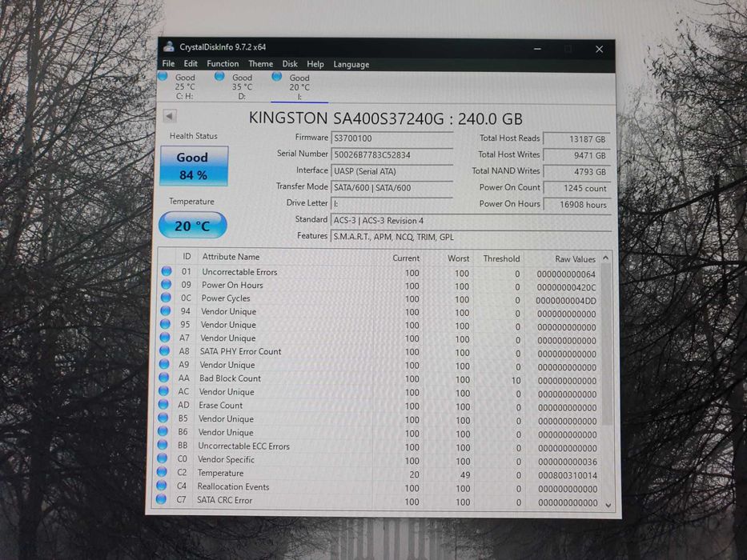Click the Firmware field S3700100

click(392, 138)
